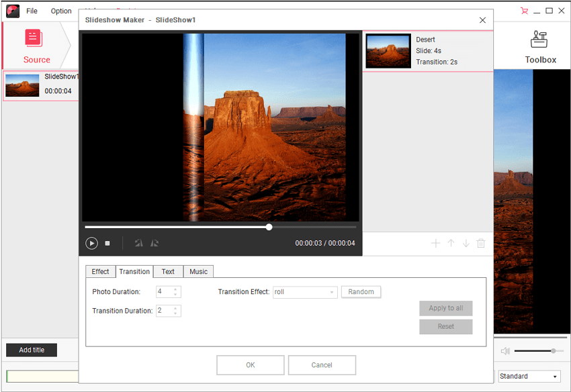Viewport: 571px width, 392px height.
Task: Expand the Standard dropdown
Action: (x=555, y=377)
